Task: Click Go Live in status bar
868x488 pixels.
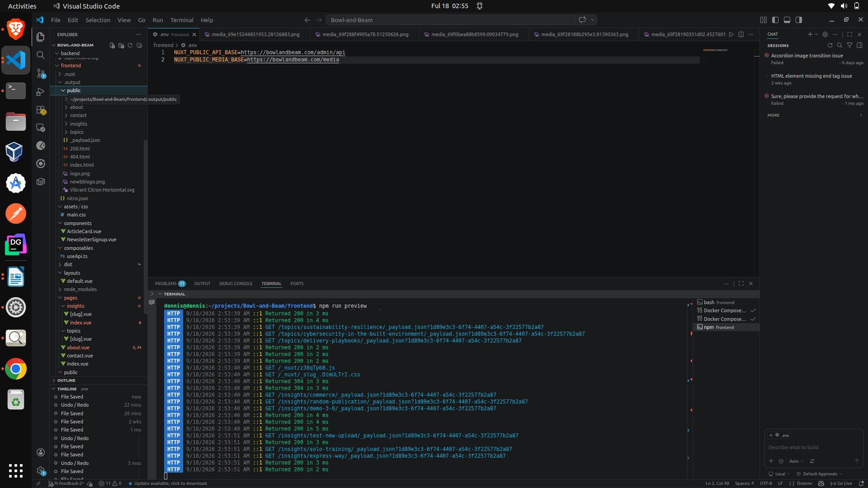Action: pyautogui.click(x=841, y=483)
